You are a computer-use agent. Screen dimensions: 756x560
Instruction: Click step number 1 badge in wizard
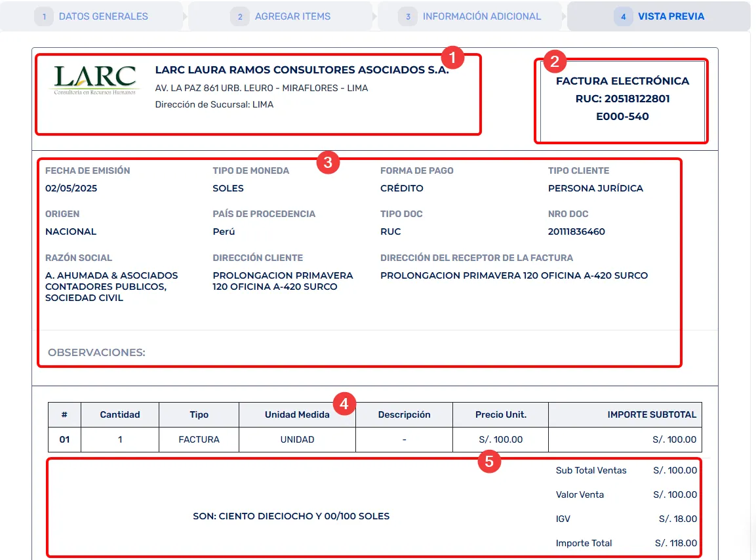point(44,16)
